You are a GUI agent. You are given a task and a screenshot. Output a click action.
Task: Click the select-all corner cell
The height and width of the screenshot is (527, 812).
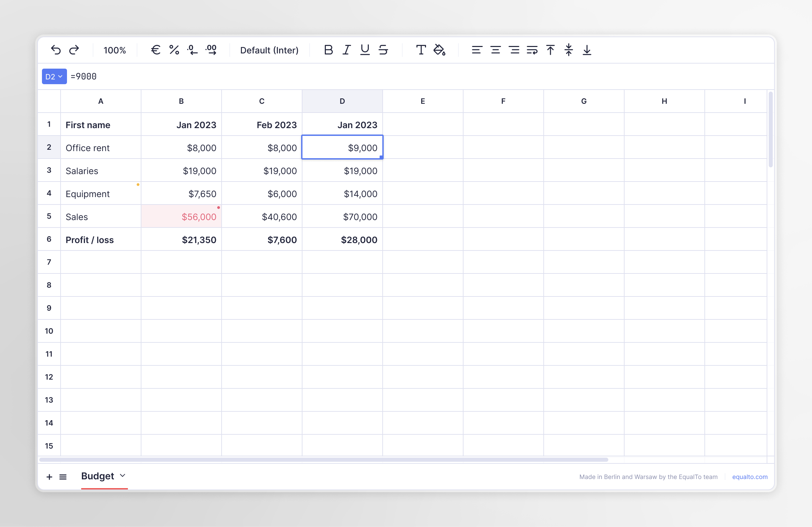[x=49, y=101]
